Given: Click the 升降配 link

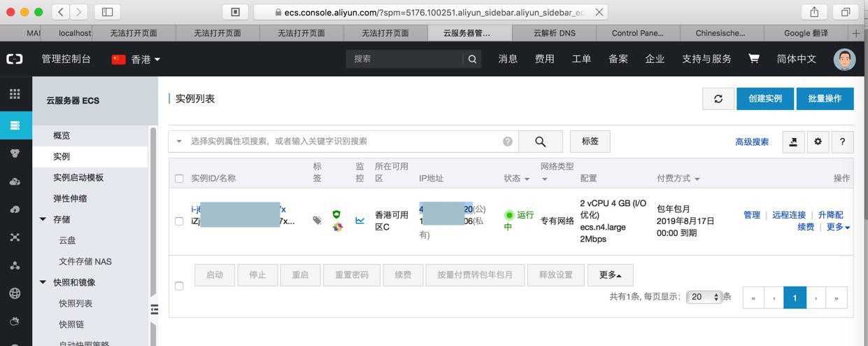Looking at the screenshot, I should click(x=831, y=215).
